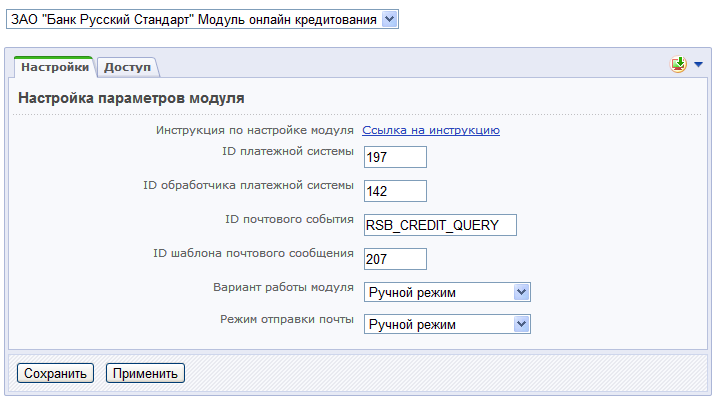Expand the Режим отправки почты dropdown
Image resolution: width=715 pixels, height=399 pixels.
[x=447, y=324]
